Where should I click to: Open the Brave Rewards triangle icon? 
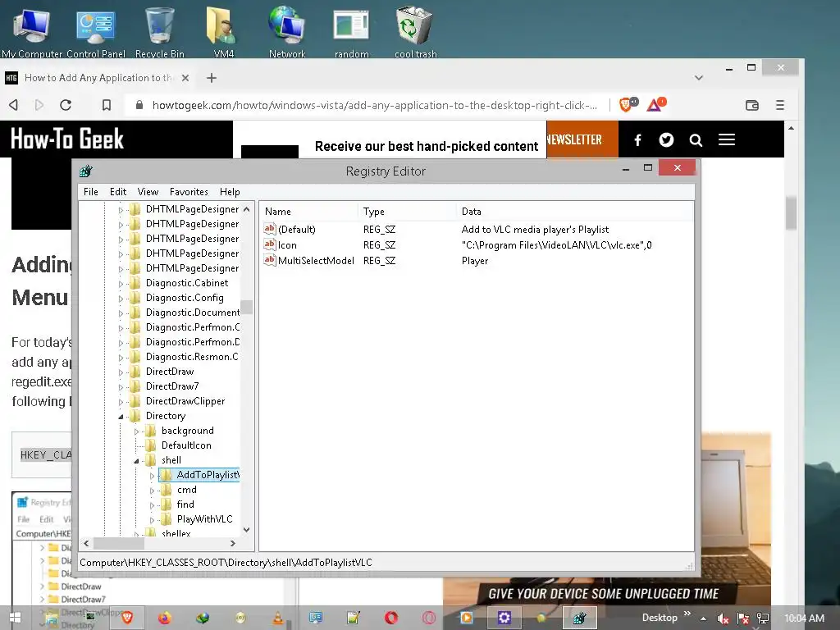(655, 104)
